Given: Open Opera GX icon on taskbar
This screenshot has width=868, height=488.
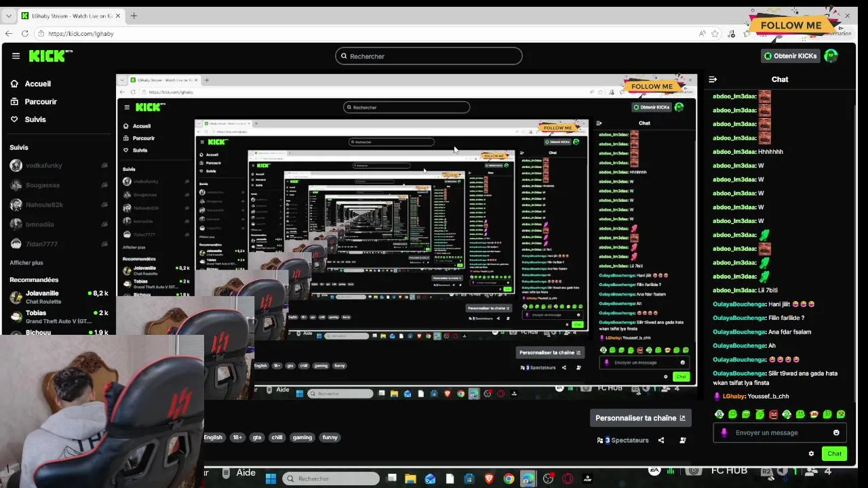Looking at the screenshot, I should (568, 479).
